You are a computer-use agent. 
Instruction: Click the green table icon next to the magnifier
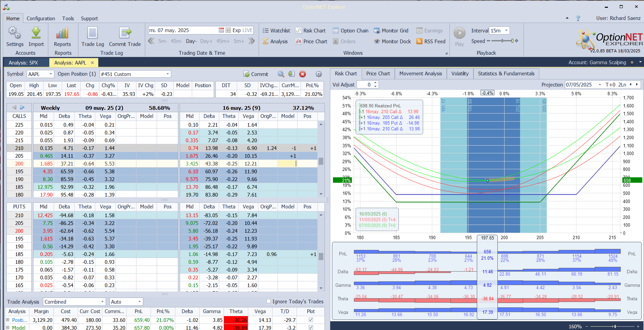[x=292, y=74]
